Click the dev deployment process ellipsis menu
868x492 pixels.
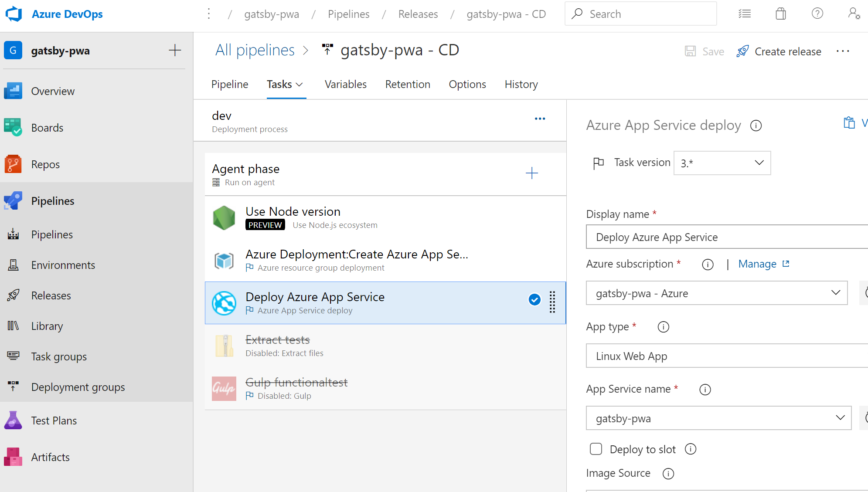click(x=540, y=119)
